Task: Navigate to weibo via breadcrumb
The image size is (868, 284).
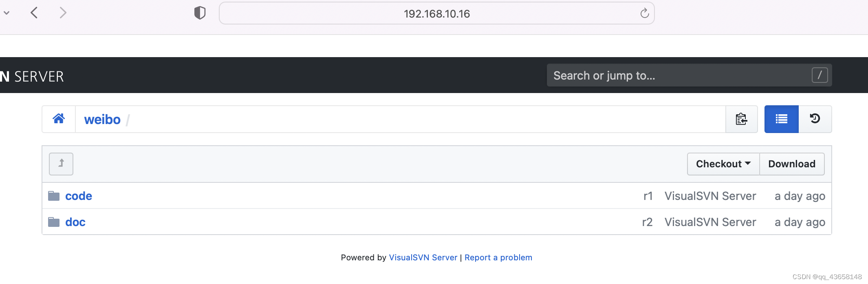Action: (x=102, y=119)
